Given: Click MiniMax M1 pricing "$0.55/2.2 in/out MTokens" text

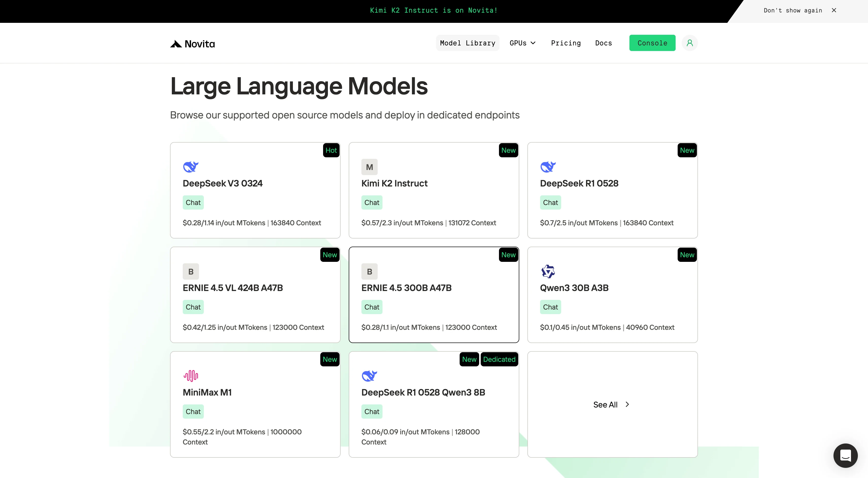Looking at the screenshot, I should (224, 432).
